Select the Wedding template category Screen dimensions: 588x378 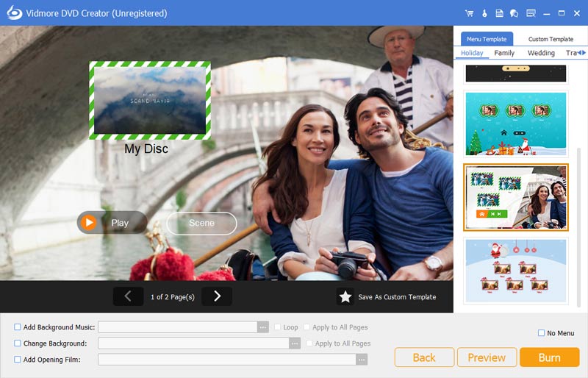(541, 53)
